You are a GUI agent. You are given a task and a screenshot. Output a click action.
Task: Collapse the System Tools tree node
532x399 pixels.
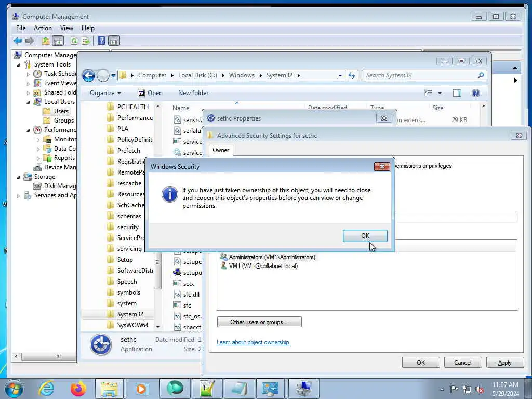pyautogui.click(x=18, y=64)
